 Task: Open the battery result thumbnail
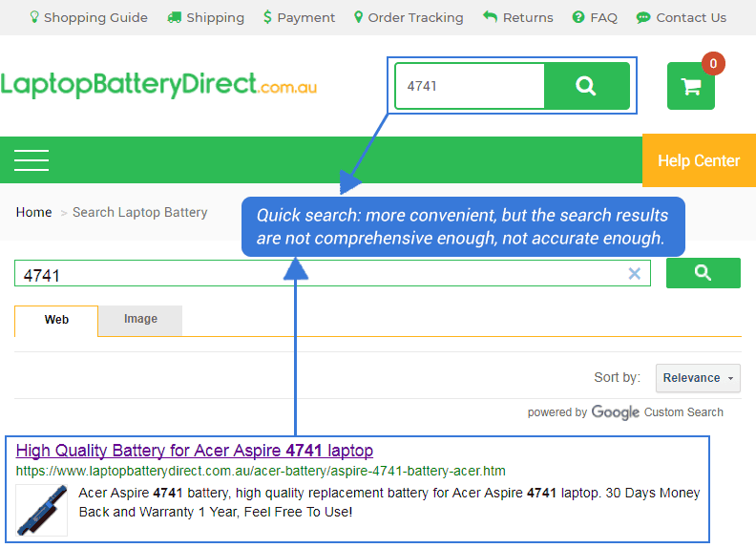click(x=41, y=511)
